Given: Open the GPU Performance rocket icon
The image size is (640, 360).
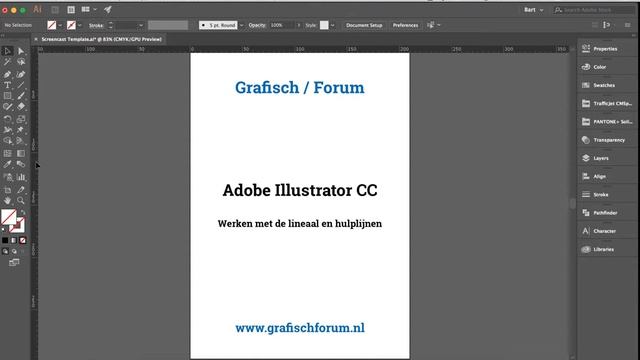Looking at the screenshot, I should [x=108, y=9].
